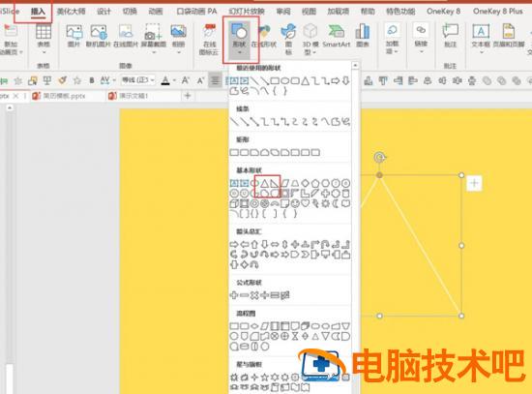Open the 形状 shapes dropdown button

(x=240, y=39)
